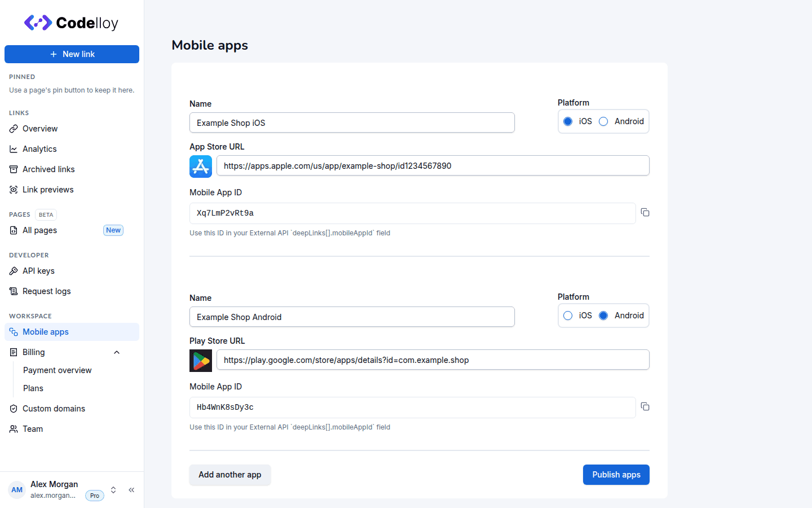Screen dimensions: 812x508
Task: Click the Example Shop Android name field
Action: pos(352,317)
